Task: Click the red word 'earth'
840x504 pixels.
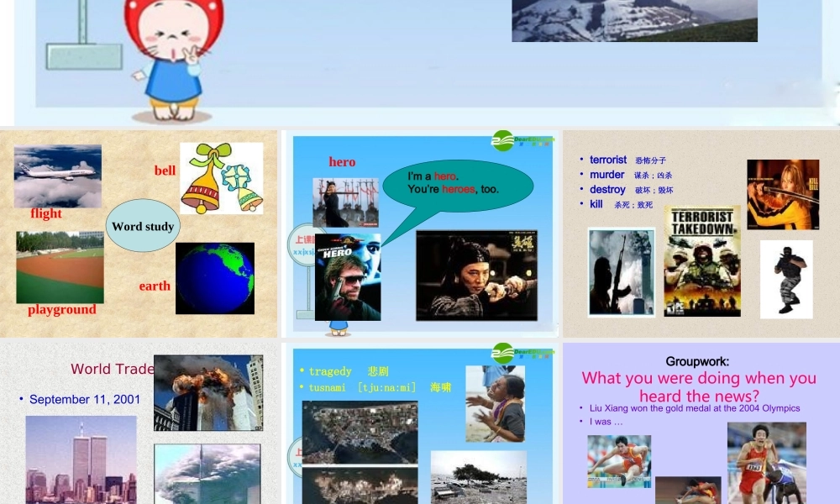Action: click(x=155, y=286)
